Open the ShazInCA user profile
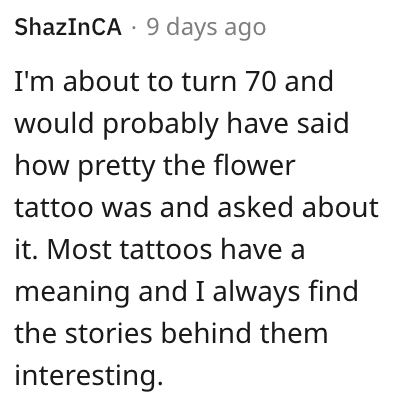The height and width of the screenshot is (418, 394). (x=68, y=27)
